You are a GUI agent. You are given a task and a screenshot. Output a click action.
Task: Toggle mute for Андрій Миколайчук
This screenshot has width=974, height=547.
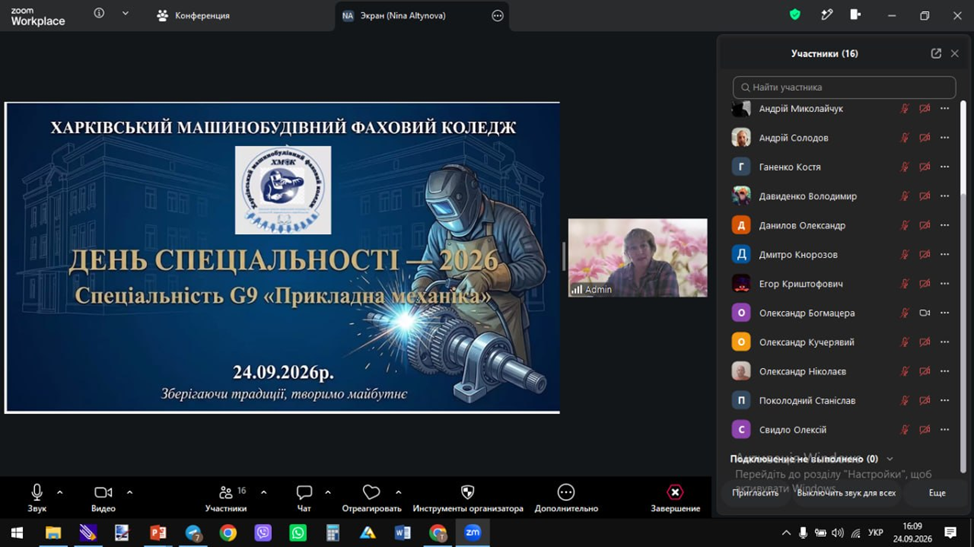pyautogui.click(x=904, y=109)
